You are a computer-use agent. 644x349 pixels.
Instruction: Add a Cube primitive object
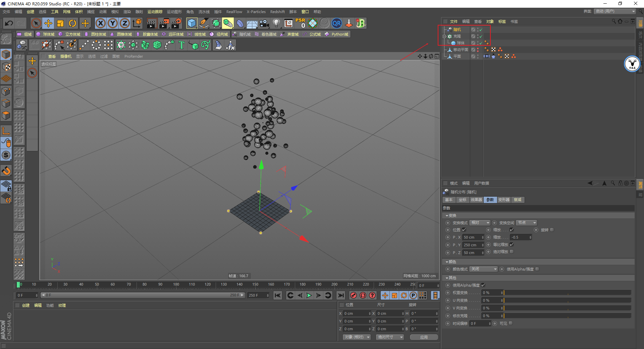point(192,23)
